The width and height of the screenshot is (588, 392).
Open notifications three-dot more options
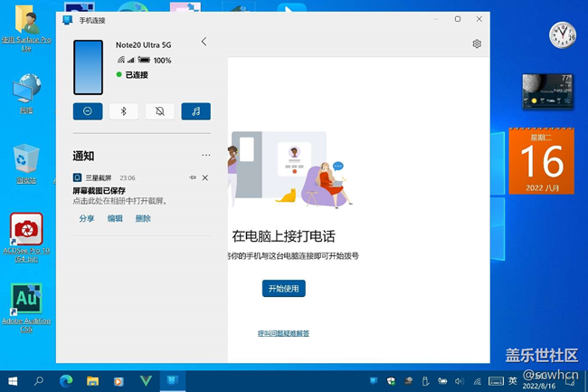click(x=205, y=156)
